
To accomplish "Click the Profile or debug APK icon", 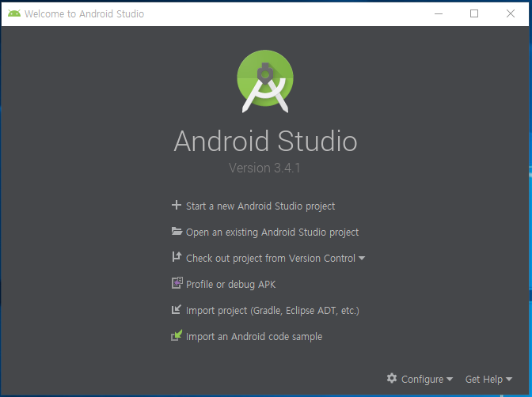I will tap(177, 283).
